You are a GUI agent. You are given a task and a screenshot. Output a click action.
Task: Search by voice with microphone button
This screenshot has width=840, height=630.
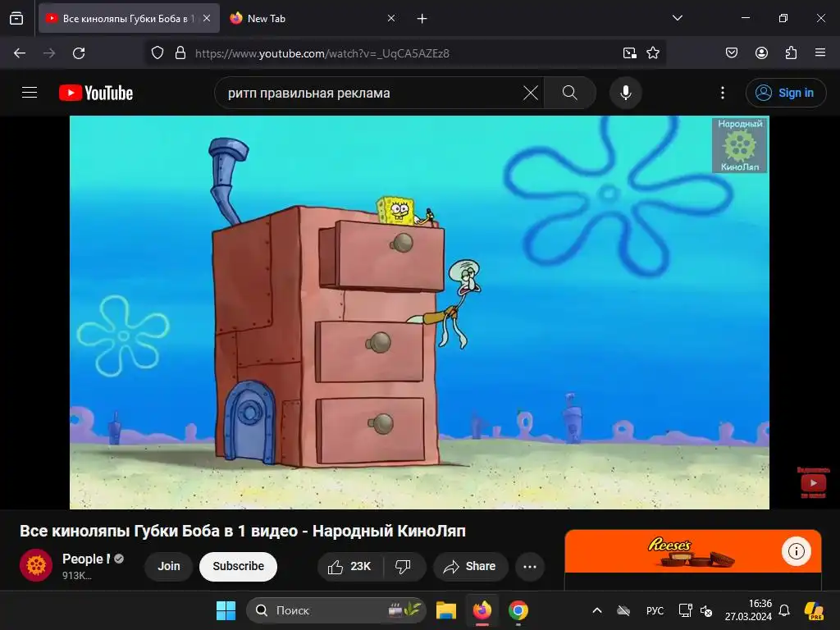(625, 94)
